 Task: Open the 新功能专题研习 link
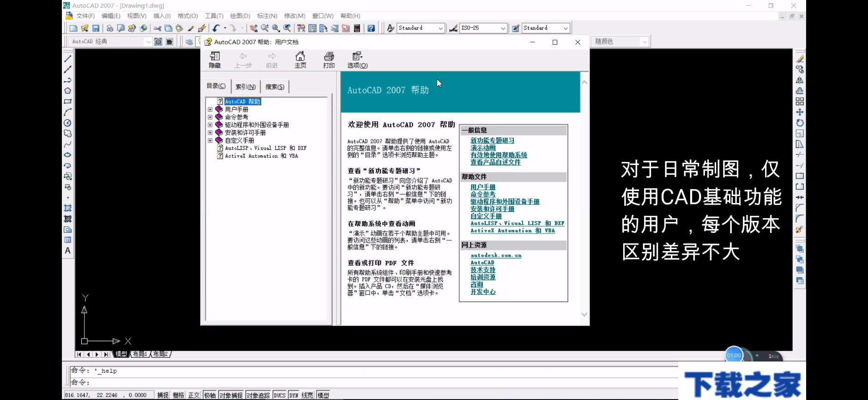coord(492,141)
